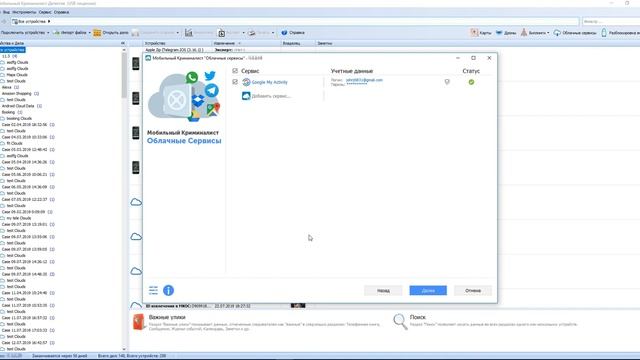Open the Важные улики section icon

(139, 322)
